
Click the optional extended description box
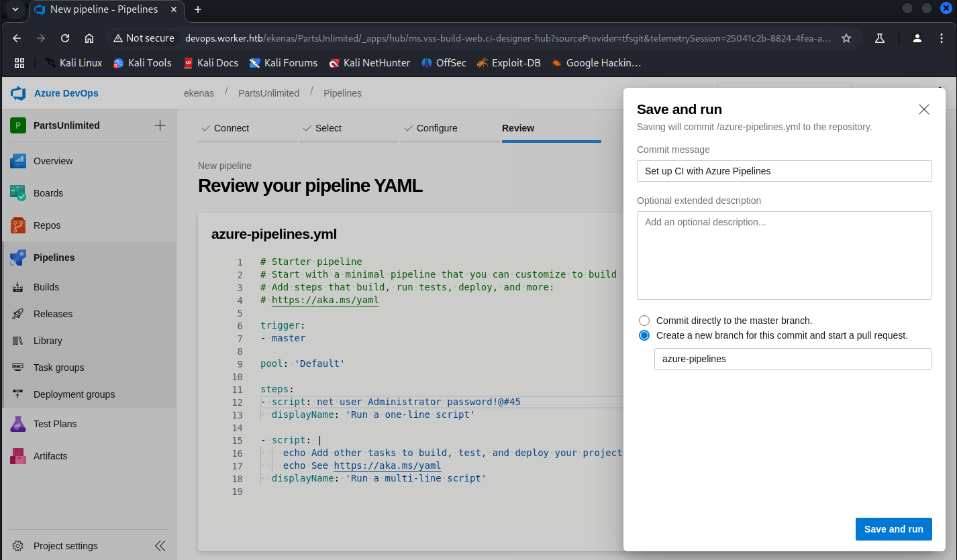[785, 256]
